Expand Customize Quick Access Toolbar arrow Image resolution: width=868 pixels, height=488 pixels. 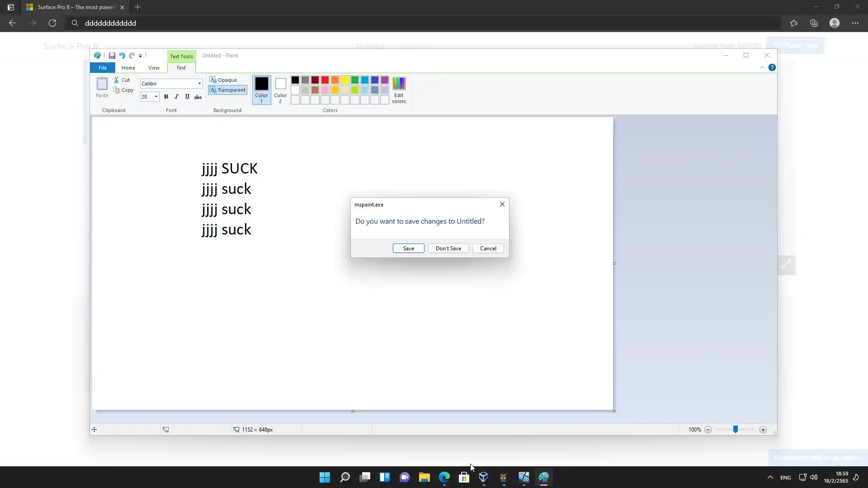(141, 56)
